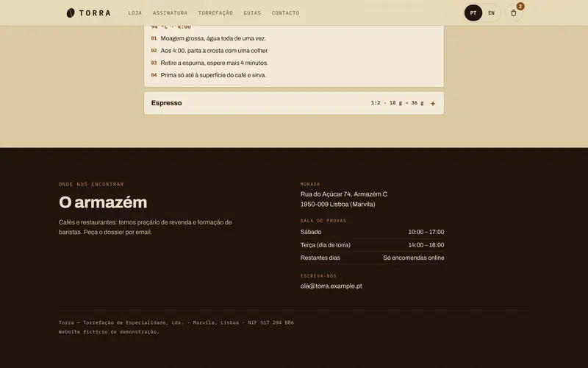
Task: Click the TORRA wordmark home link
Action: [x=95, y=13]
